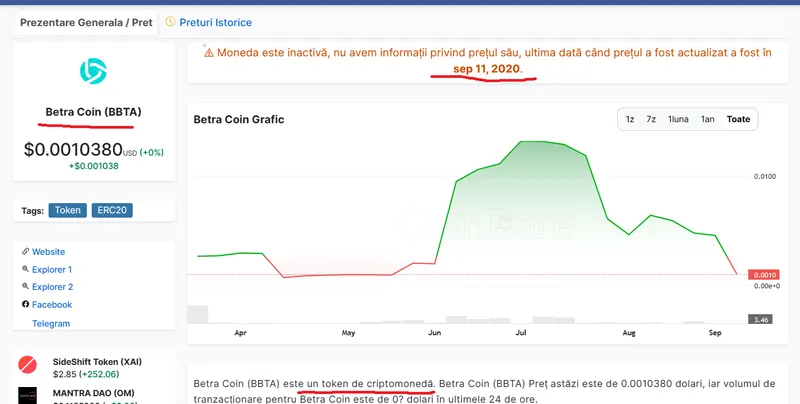
Task: Open the Explorer 2 link
Action: [53, 287]
